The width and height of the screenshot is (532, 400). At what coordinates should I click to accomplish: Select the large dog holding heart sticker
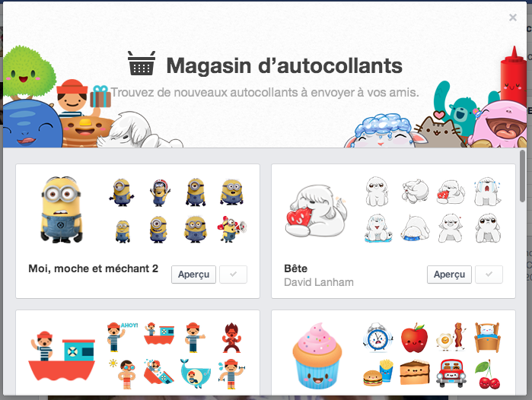[x=316, y=211]
